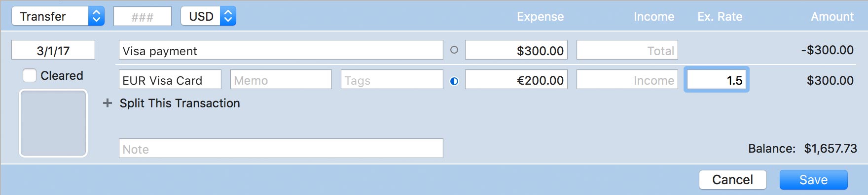868x195 pixels.
Task: Click the €200.00 expense field
Action: (516, 79)
